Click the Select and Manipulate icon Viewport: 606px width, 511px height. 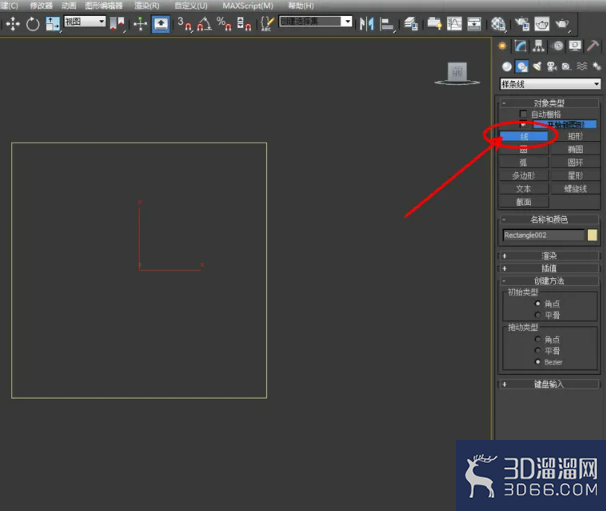[140, 24]
